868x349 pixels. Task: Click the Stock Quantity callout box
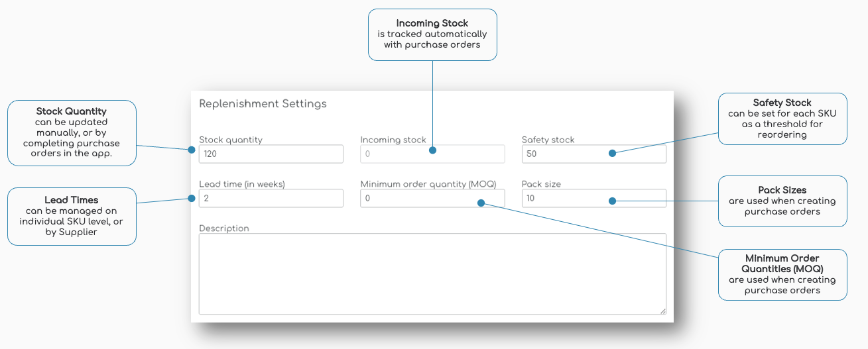72,132
